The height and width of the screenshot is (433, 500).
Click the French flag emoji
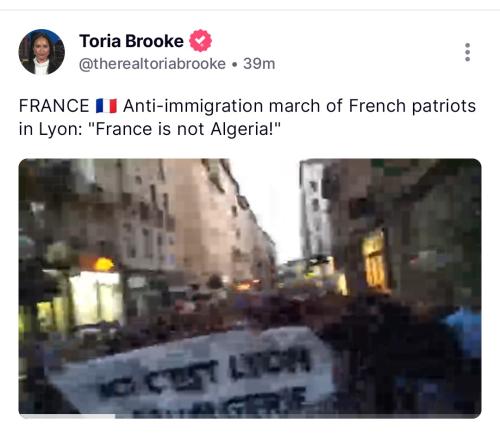tap(106, 106)
